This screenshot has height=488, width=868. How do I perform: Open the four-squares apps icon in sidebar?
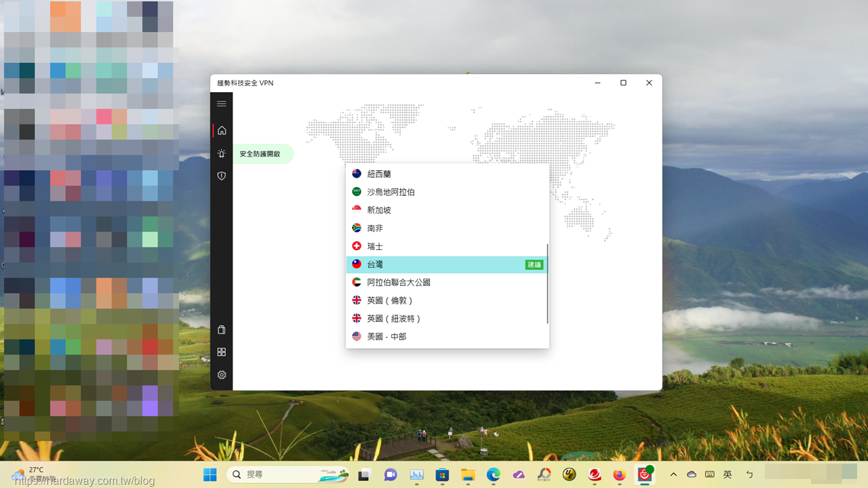222,352
